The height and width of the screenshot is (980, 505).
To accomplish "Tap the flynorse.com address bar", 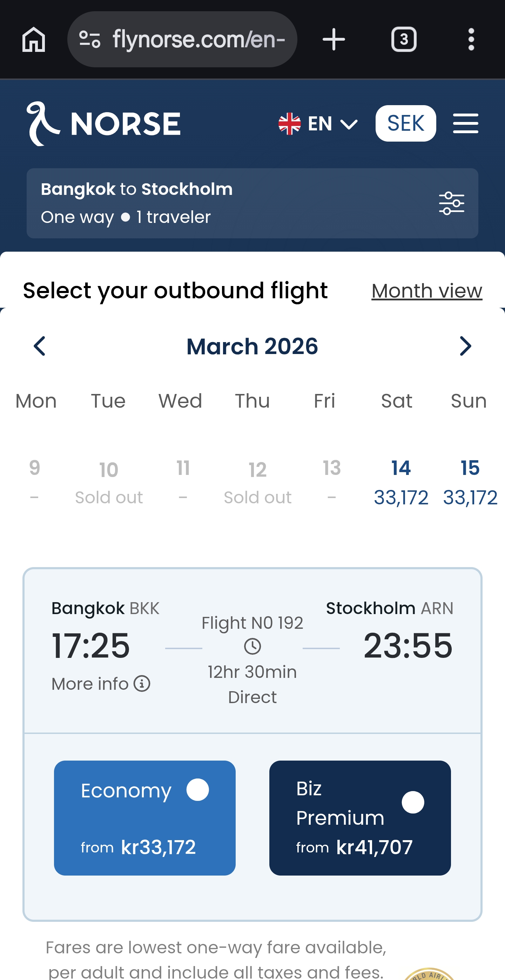I will (x=198, y=39).
